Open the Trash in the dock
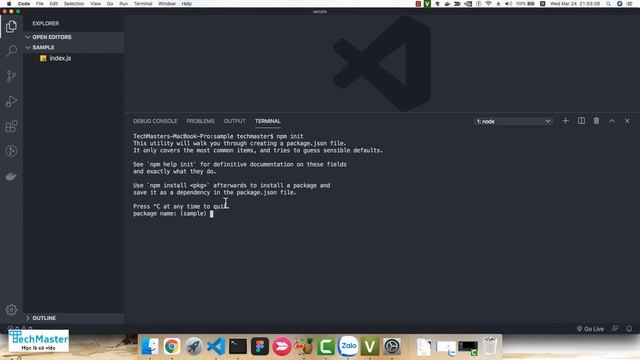The image size is (640, 360). (490, 346)
